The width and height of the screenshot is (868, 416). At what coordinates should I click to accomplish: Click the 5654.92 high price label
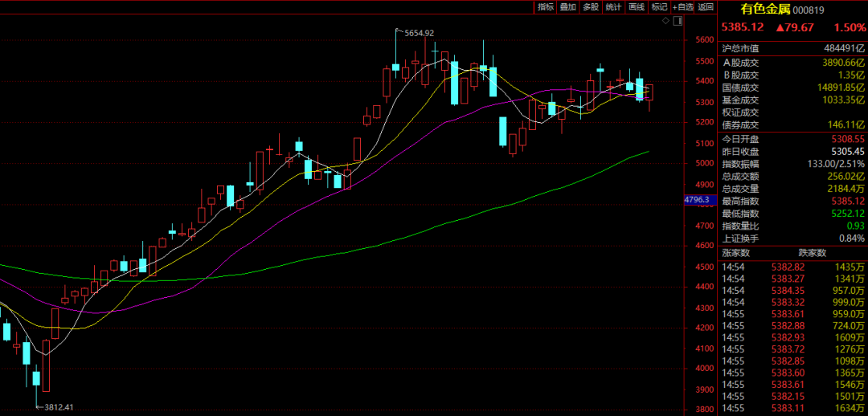pos(419,33)
